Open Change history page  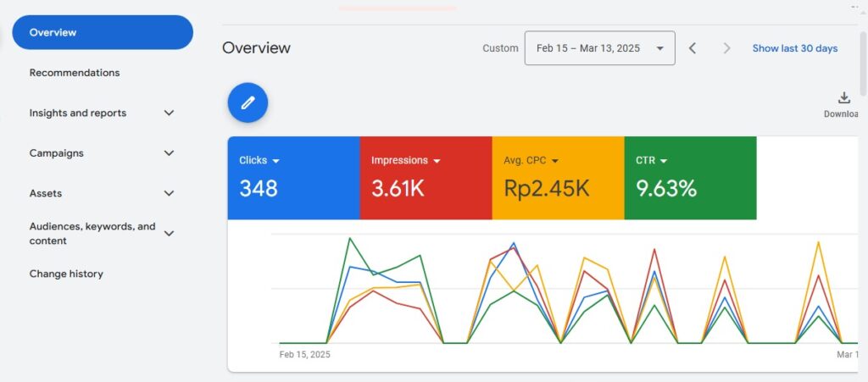(66, 274)
